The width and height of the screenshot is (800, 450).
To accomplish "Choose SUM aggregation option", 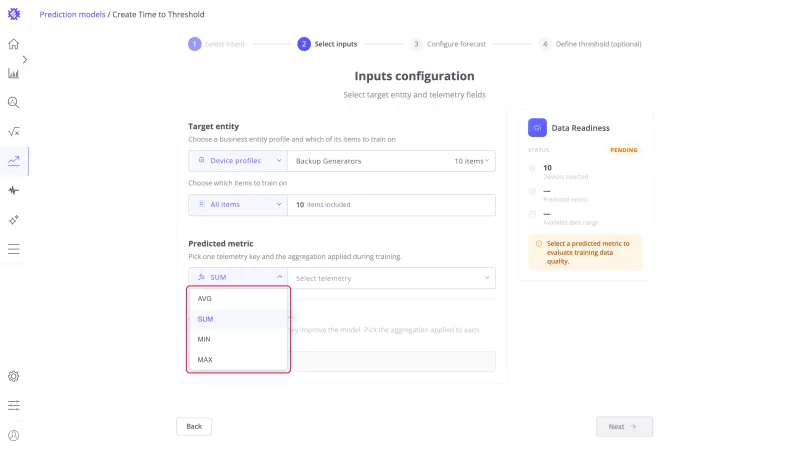I will pyautogui.click(x=238, y=319).
